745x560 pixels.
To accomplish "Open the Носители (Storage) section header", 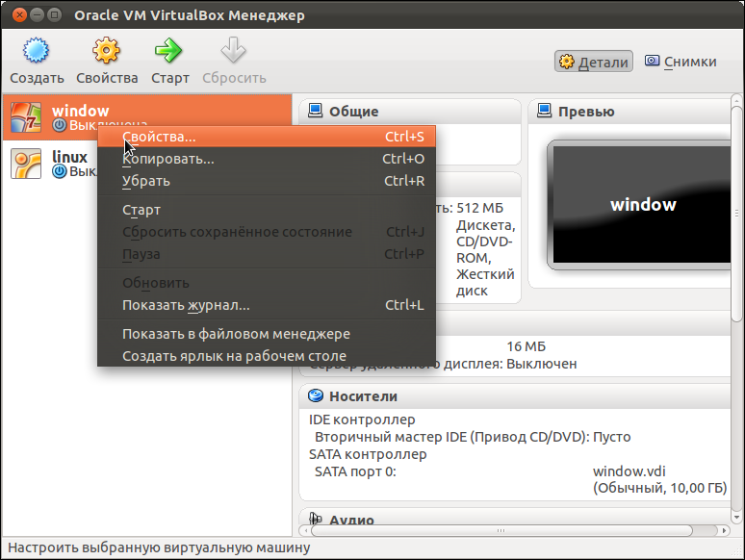I will point(515,396).
